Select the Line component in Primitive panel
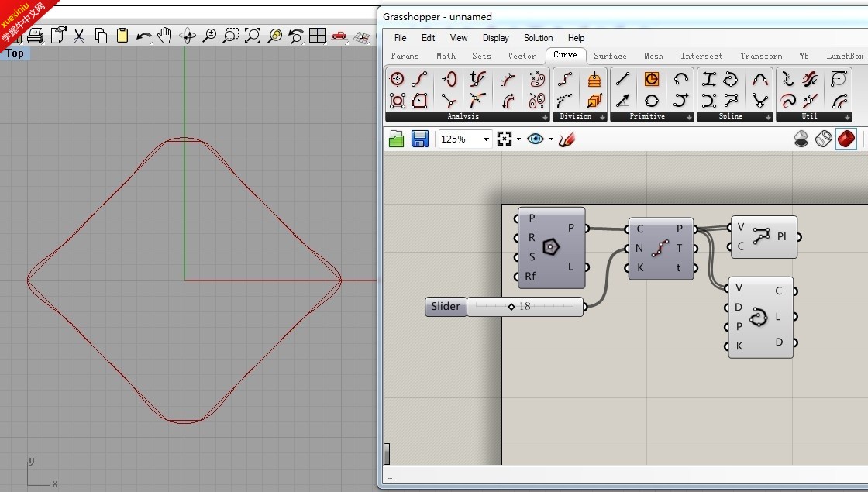The image size is (868, 492). coord(623,79)
